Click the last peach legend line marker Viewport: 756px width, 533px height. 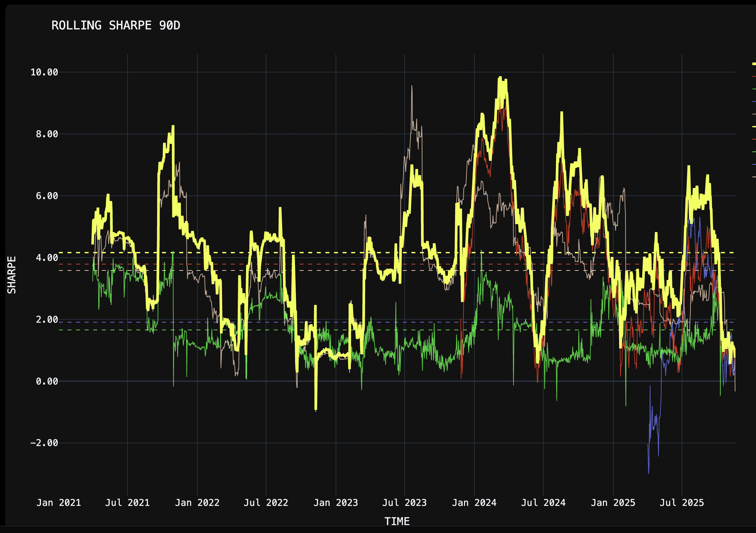coord(754,177)
